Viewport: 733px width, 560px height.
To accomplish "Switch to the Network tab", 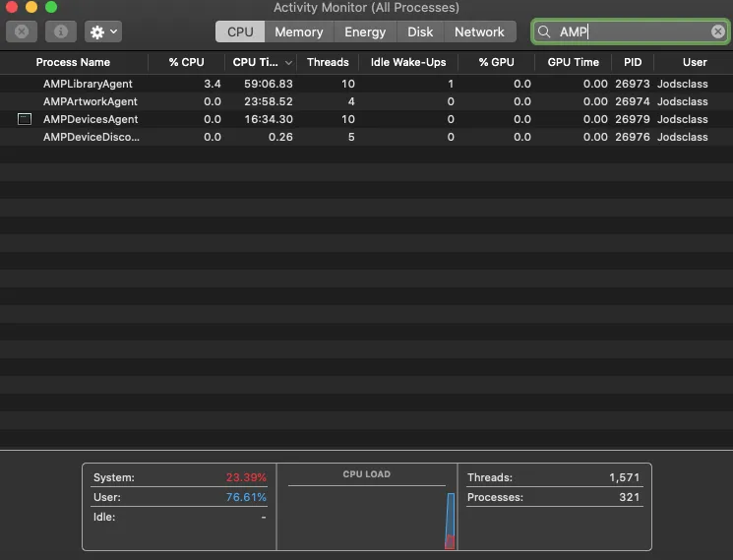I will 479,31.
